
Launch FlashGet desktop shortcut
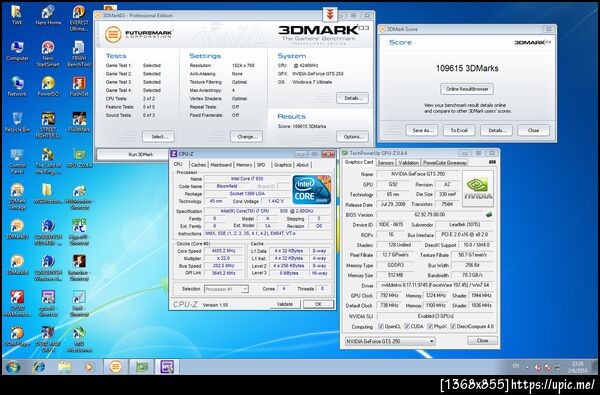[x=79, y=86]
